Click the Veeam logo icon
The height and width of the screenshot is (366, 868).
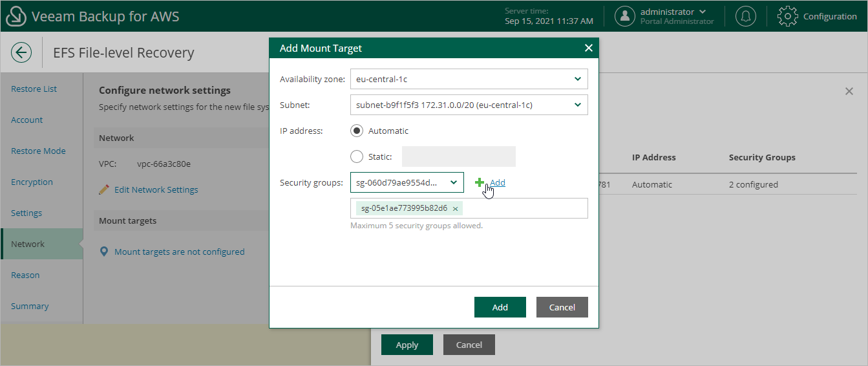point(16,16)
